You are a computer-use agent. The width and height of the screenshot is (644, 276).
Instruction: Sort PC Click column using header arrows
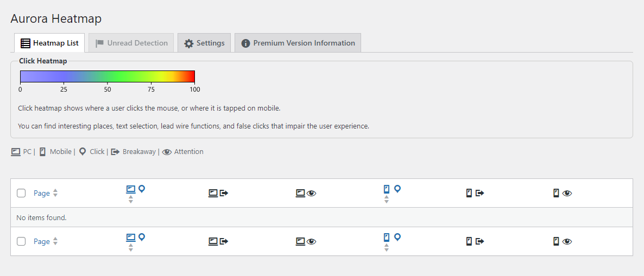[x=131, y=200]
